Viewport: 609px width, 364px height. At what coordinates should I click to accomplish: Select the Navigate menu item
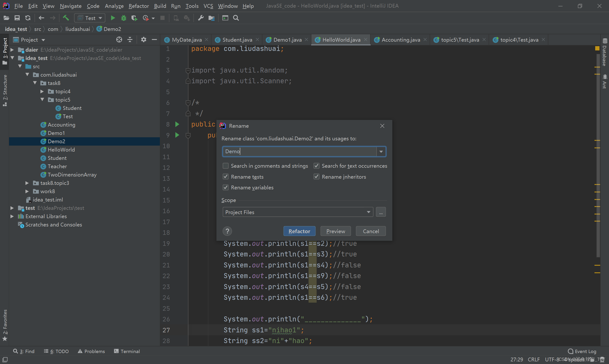[70, 6]
